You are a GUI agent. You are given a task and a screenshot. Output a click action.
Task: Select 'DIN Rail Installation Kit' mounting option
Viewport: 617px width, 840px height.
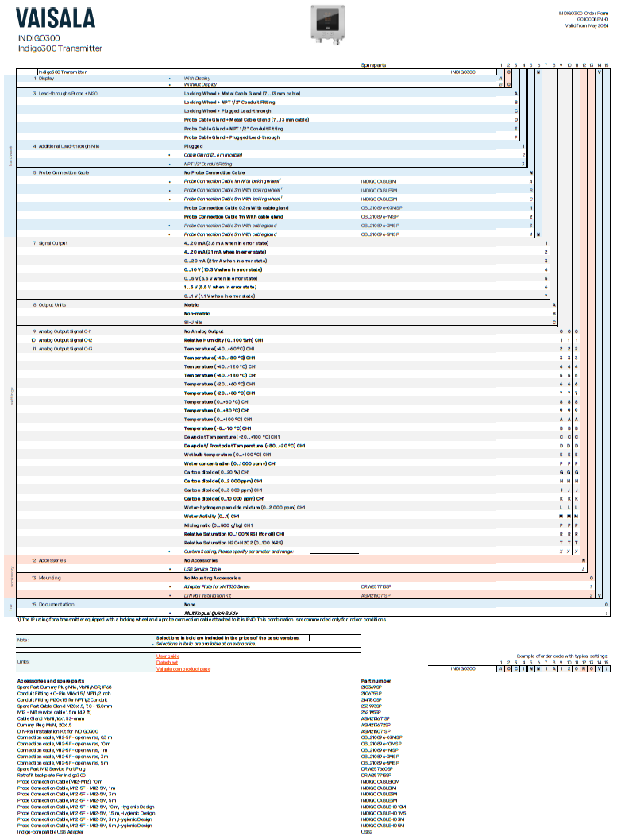tap(207, 594)
